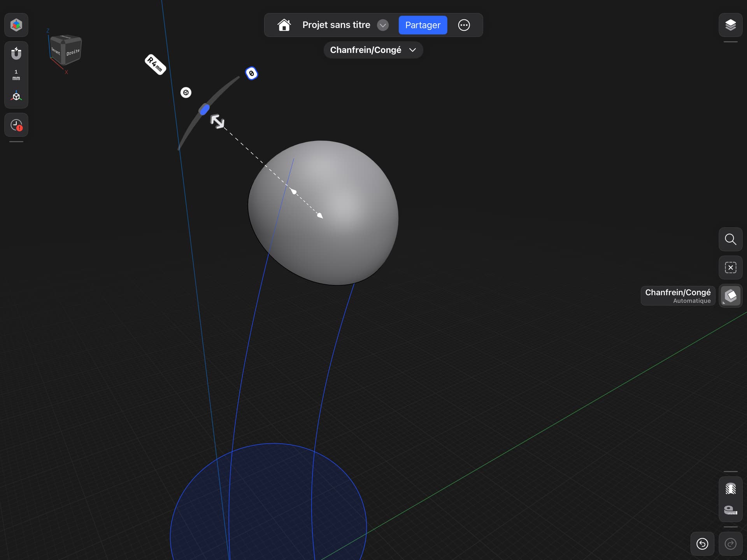Click the R 4 mm radius label

click(156, 65)
